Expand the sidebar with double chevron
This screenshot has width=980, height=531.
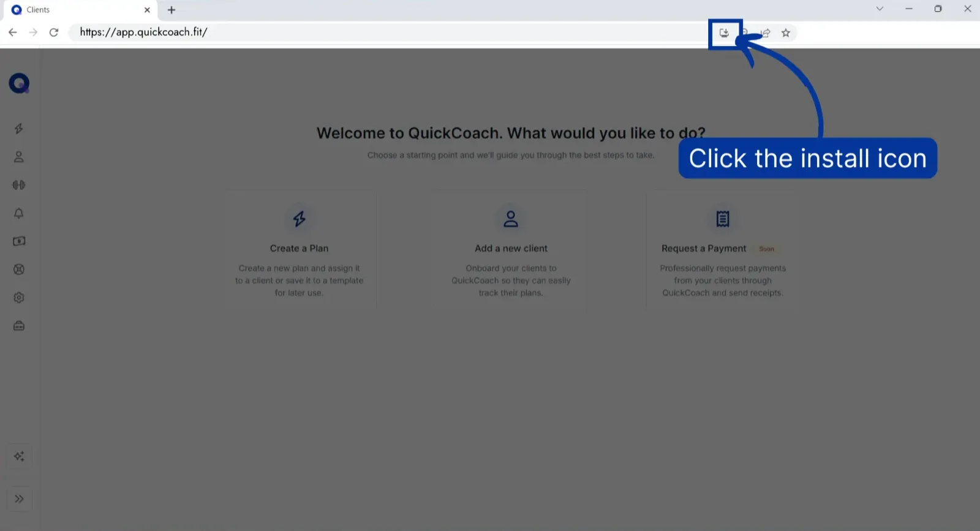tap(19, 499)
